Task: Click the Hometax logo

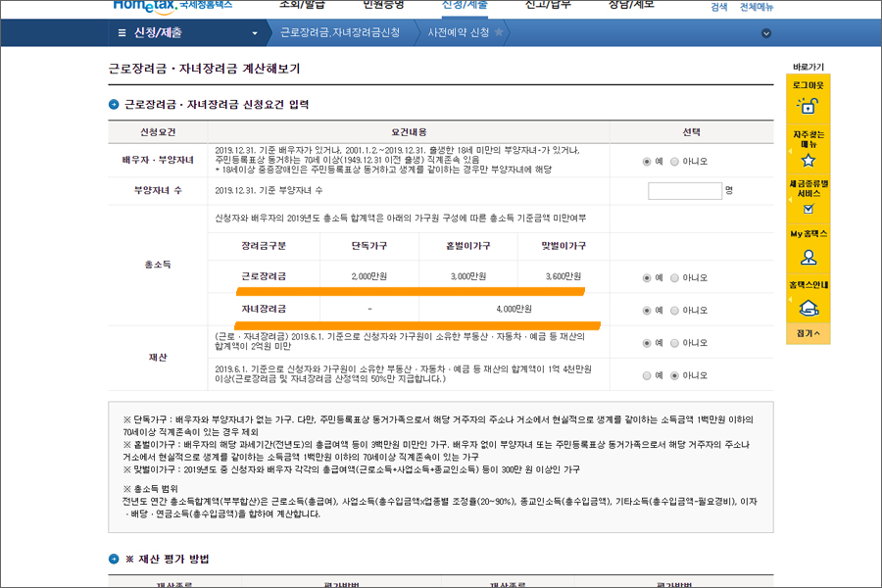Action: pyautogui.click(x=172, y=5)
